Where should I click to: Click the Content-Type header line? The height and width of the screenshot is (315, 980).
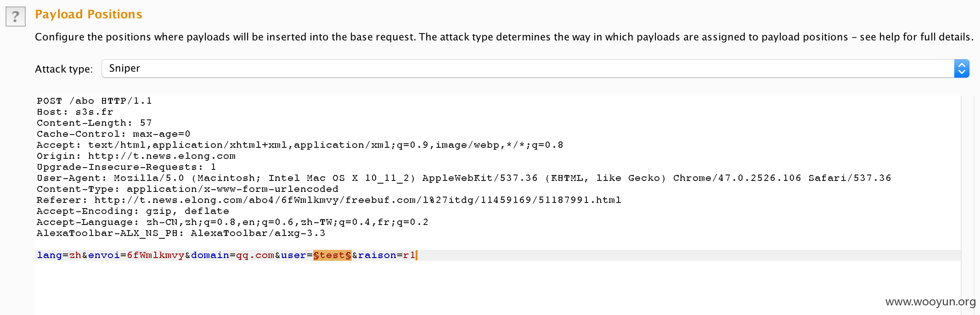187,189
